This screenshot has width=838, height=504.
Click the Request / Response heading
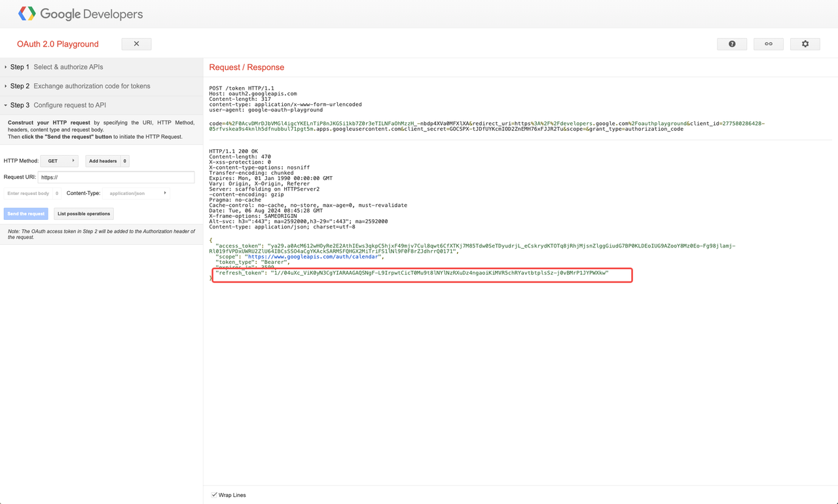(x=247, y=67)
